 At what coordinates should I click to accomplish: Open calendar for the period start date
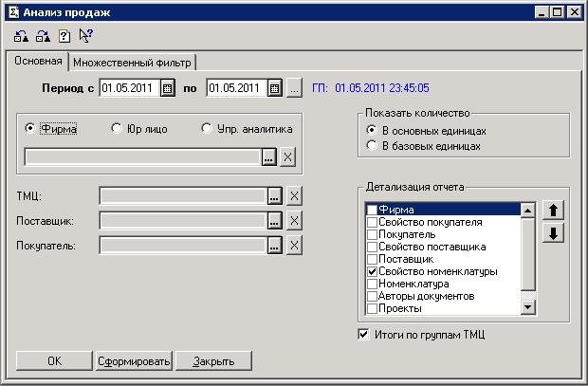(168, 88)
